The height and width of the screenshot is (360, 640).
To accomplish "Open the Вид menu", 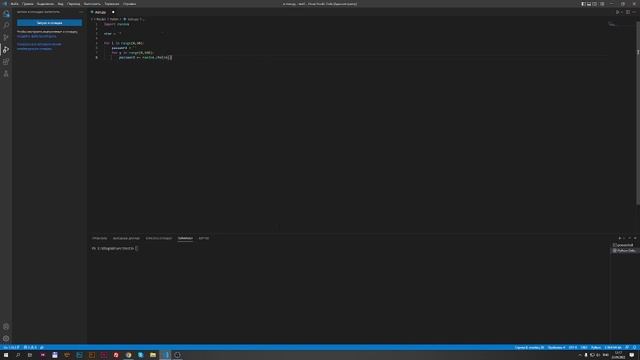I will point(60,4).
